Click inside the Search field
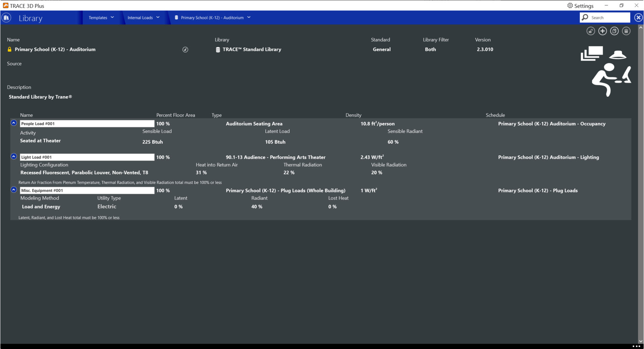This screenshot has height=349, width=644. (x=607, y=17)
